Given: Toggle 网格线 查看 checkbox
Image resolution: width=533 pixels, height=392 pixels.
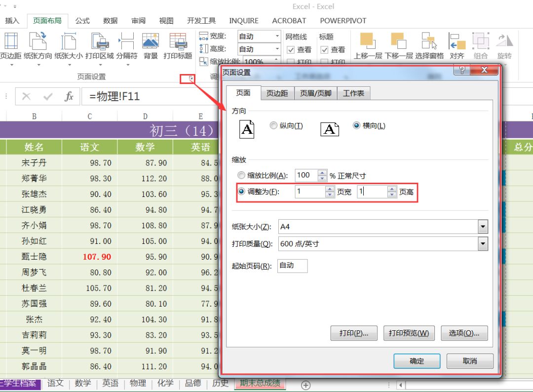Looking at the screenshot, I should coord(290,50).
